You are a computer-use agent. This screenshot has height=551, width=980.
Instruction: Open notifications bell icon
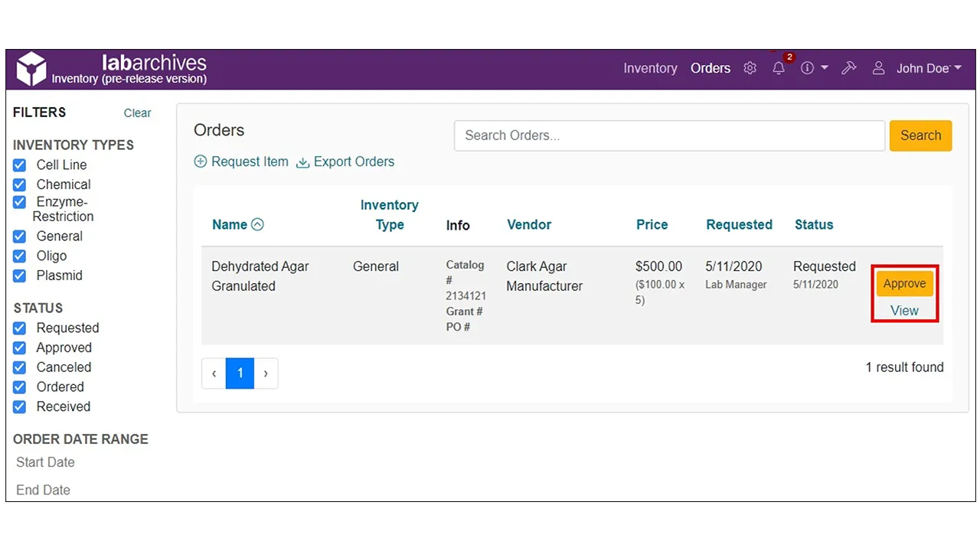(x=779, y=68)
